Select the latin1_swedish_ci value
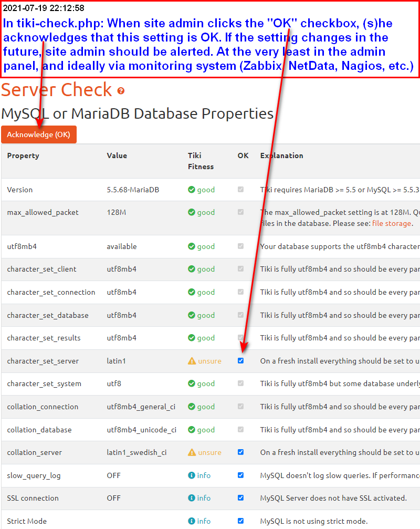Screen dimensions: 420x529 [136, 452]
